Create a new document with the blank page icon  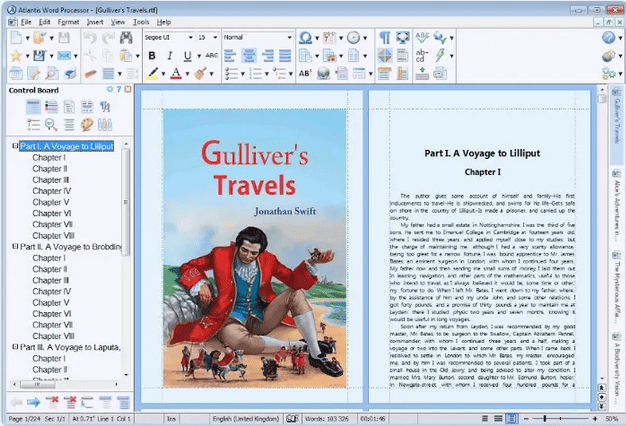(x=16, y=38)
